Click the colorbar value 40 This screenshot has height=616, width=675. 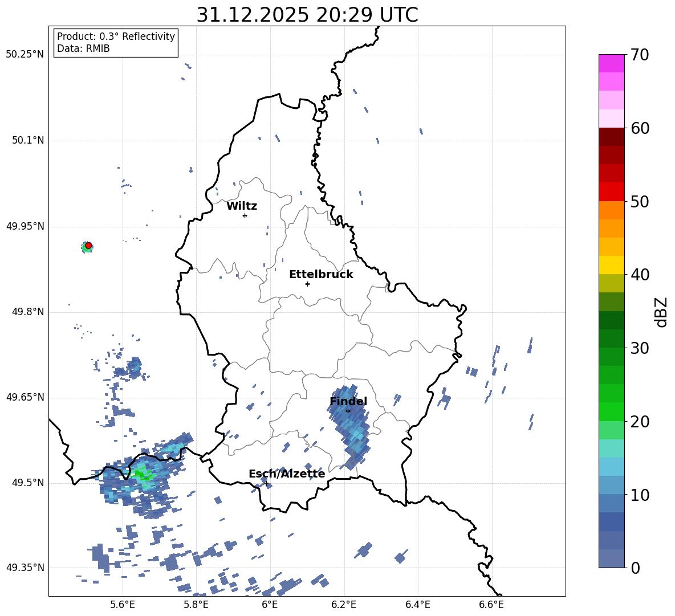[640, 275]
